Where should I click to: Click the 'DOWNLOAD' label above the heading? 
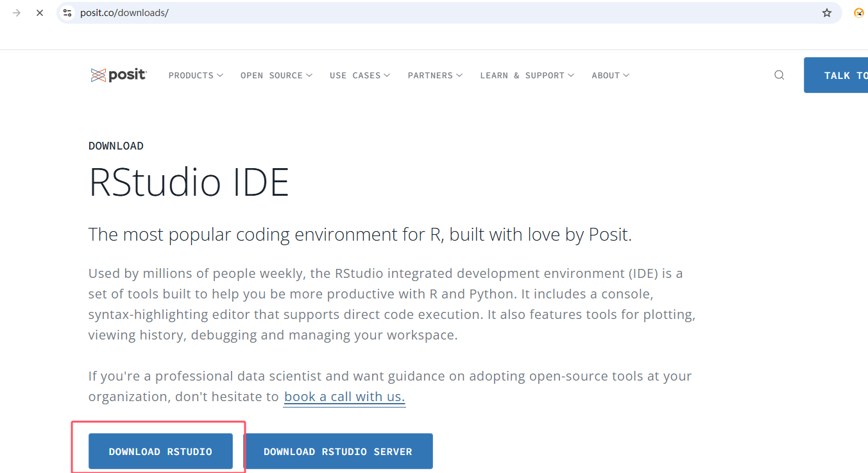(x=116, y=146)
